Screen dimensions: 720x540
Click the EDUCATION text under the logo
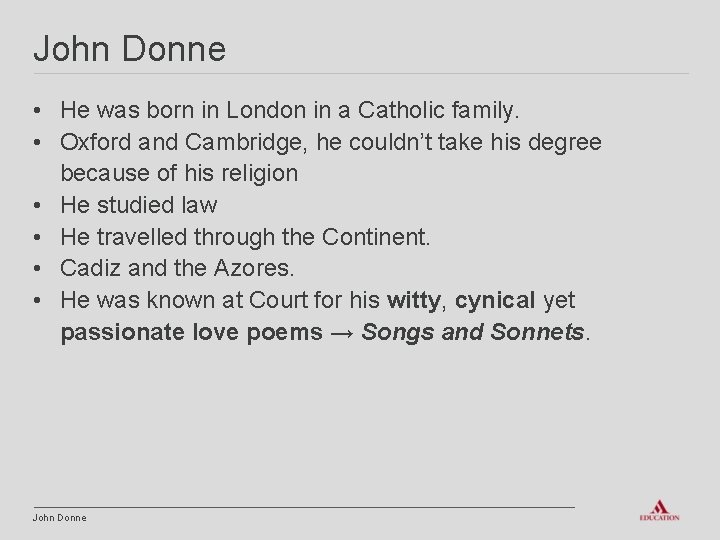click(659, 518)
